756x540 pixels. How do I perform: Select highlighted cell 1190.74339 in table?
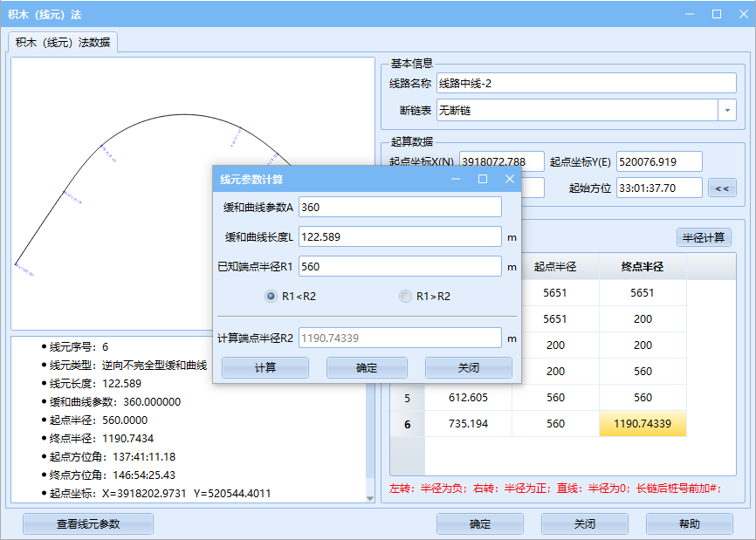pyautogui.click(x=643, y=424)
